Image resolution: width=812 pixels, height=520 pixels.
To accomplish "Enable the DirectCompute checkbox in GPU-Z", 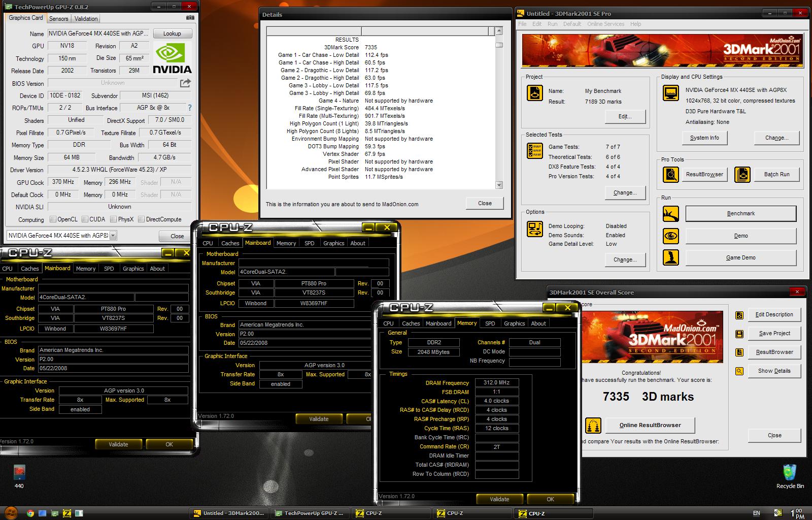I will (x=141, y=219).
